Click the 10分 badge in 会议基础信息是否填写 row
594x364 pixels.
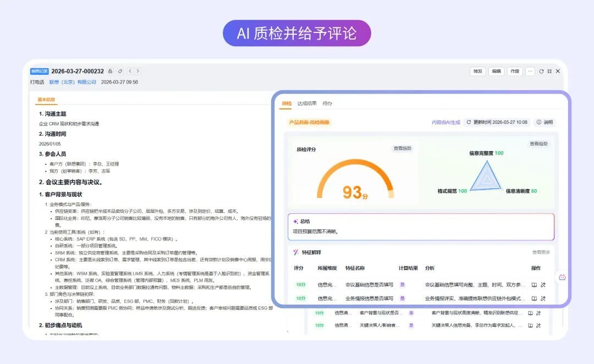coord(301,285)
